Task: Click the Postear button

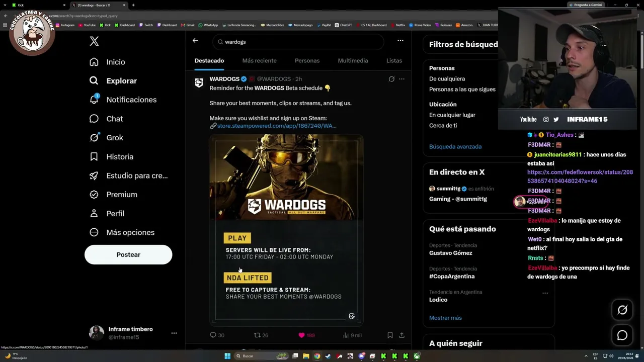Action: click(x=128, y=255)
